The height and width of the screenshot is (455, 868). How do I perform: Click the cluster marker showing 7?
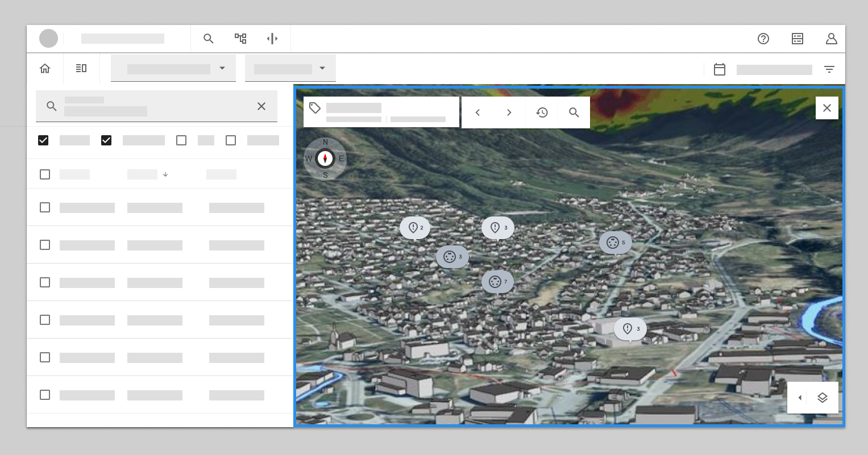[x=497, y=282]
